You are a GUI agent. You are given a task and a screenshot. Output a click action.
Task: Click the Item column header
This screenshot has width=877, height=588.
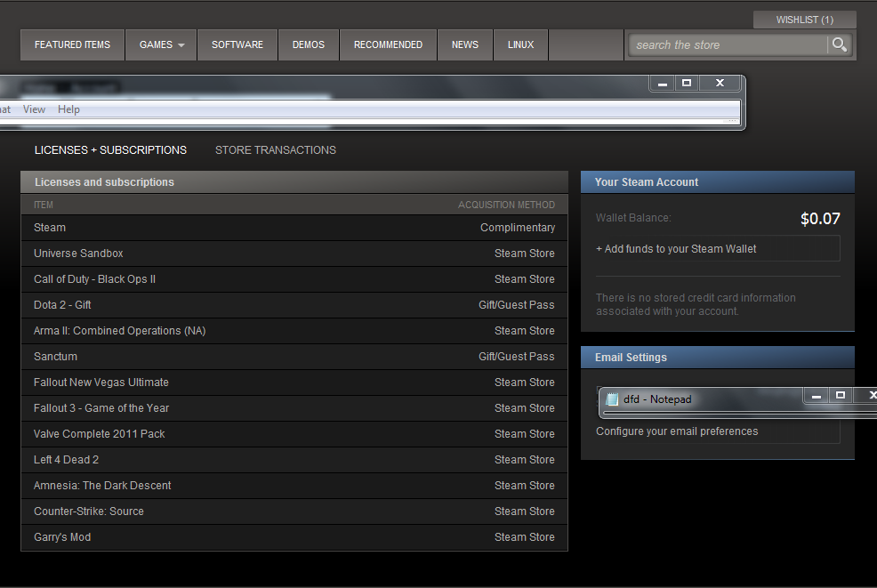44,205
